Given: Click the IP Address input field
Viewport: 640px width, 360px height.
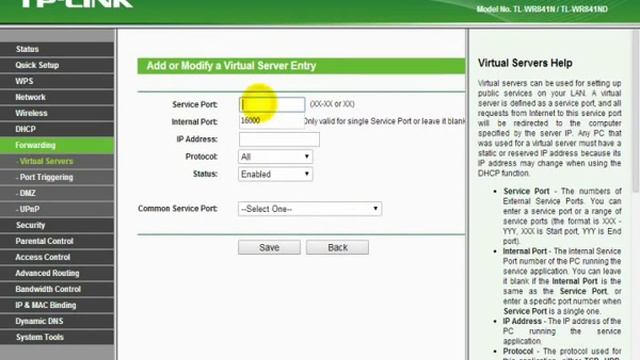Looking at the screenshot, I should [279, 139].
